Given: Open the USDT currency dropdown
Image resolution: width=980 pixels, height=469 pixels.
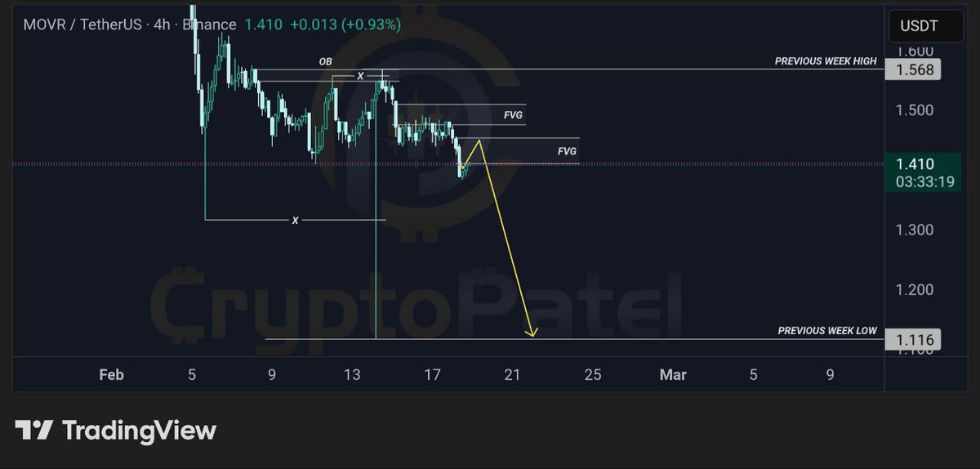Looking at the screenshot, I should pos(919,26).
